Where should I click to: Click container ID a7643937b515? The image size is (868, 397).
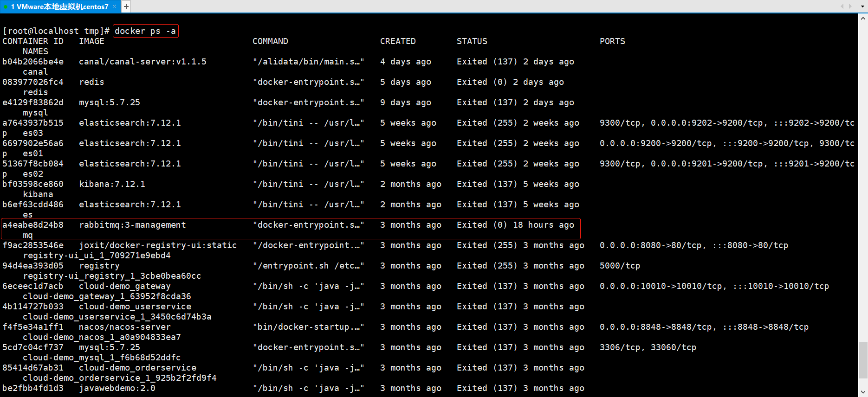pos(33,123)
